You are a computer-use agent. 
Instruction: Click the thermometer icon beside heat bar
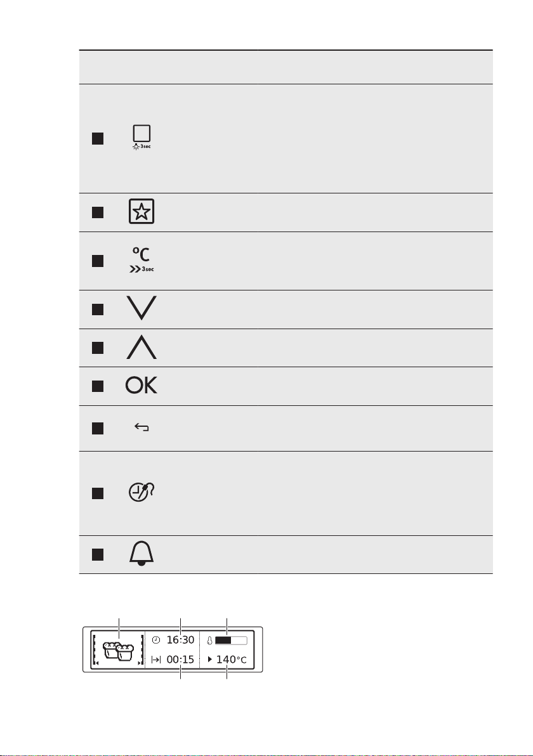(210, 641)
